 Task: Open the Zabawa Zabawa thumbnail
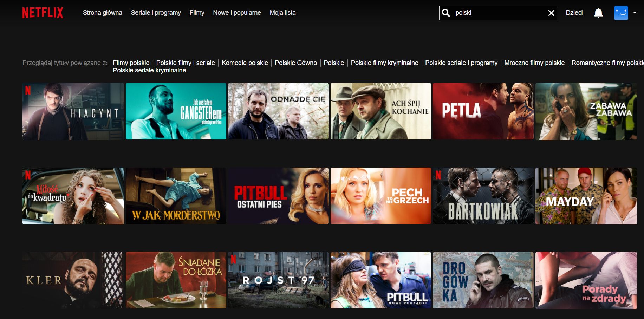[x=586, y=111]
